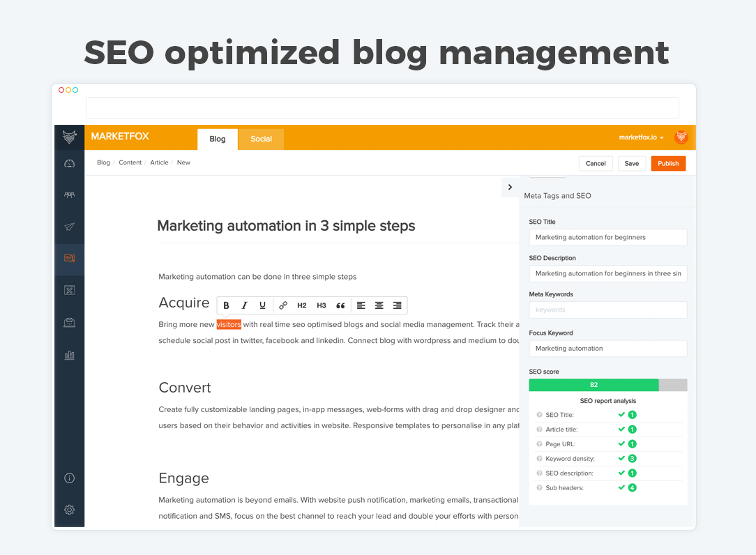Image resolution: width=756 pixels, height=555 pixels.
Task: Open the blog content sidebar icon
Action: point(70,259)
